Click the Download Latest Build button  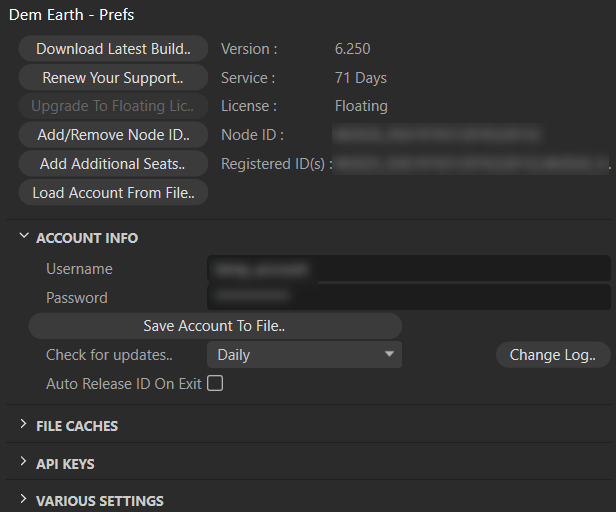[113, 49]
